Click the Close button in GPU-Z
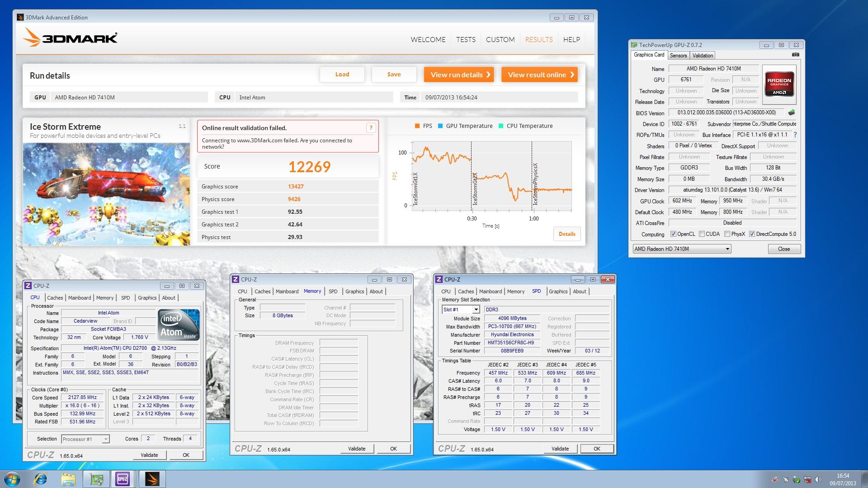Image resolution: width=868 pixels, height=488 pixels. pos(784,249)
